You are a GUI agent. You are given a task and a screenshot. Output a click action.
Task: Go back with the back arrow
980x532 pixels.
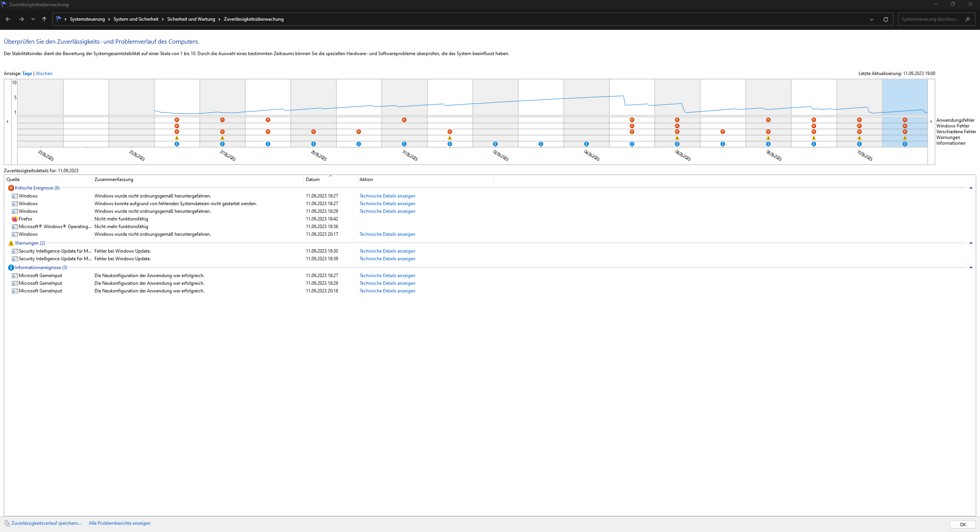pos(8,19)
